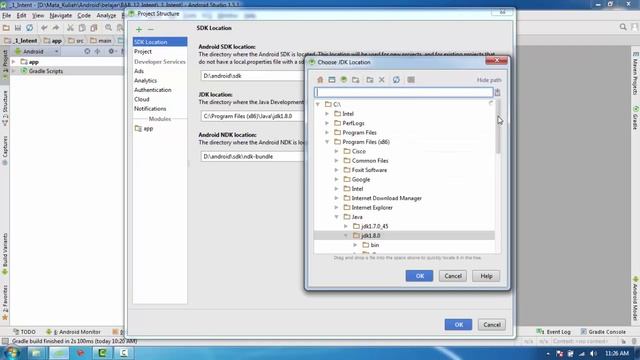The width and height of the screenshot is (640, 360).
Task: Select Project in Project Structure sidebar
Action: point(143,52)
